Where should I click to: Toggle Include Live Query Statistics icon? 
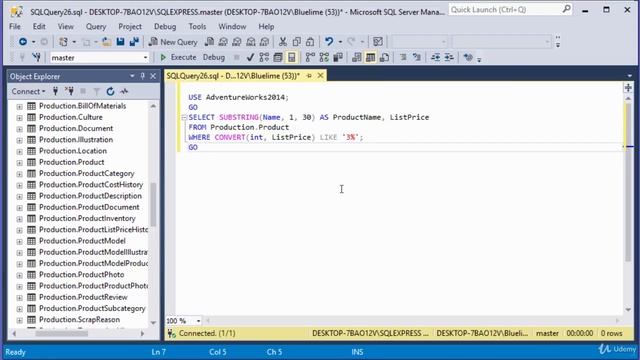(324, 58)
